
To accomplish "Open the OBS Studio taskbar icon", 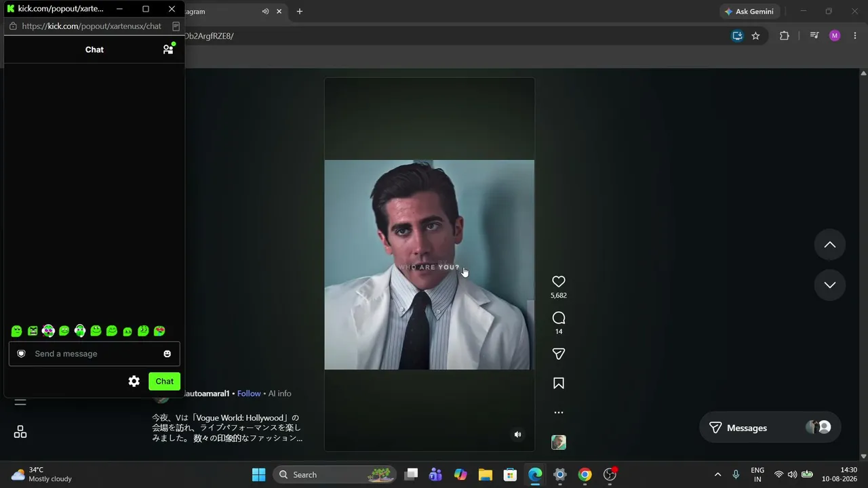I will [x=610, y=474].
